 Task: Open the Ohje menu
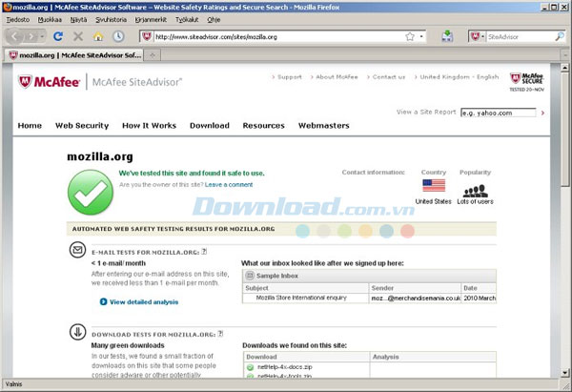pyautogui.click(x=214, y=20)
